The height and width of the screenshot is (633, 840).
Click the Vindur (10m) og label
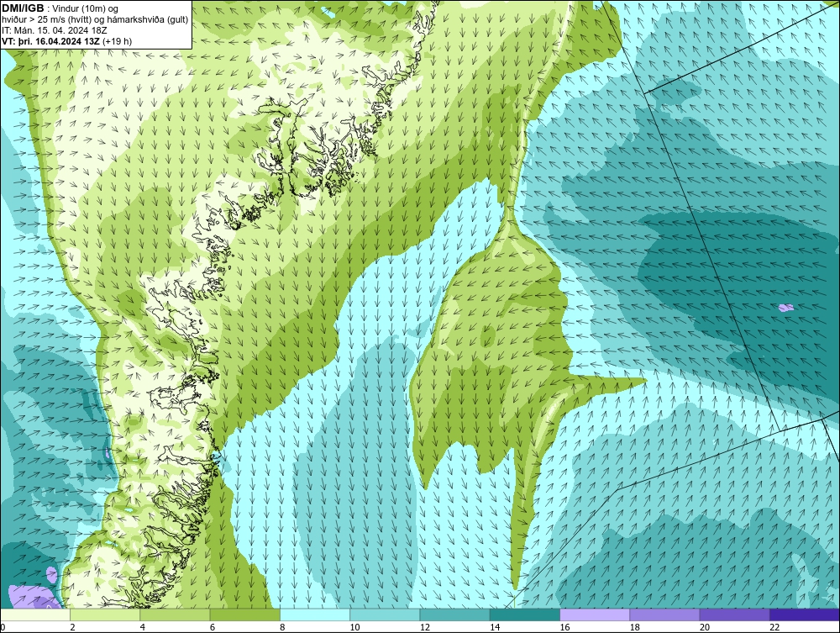click(87, 8)
